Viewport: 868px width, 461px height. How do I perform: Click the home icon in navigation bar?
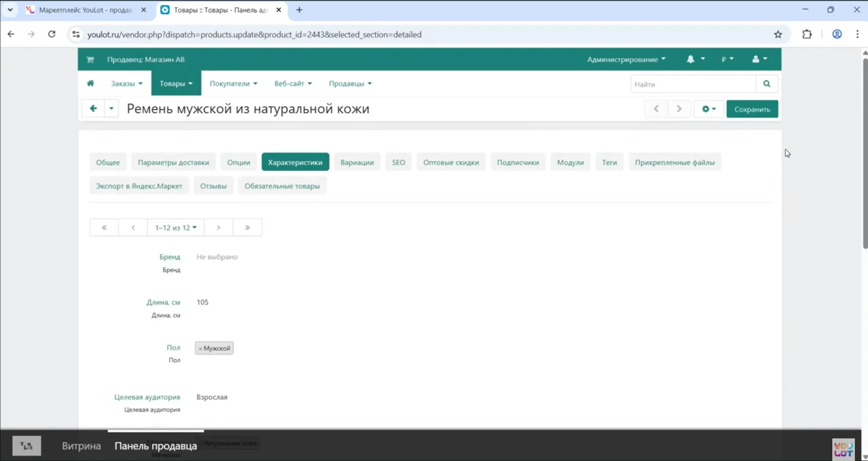tap(90, 83)
